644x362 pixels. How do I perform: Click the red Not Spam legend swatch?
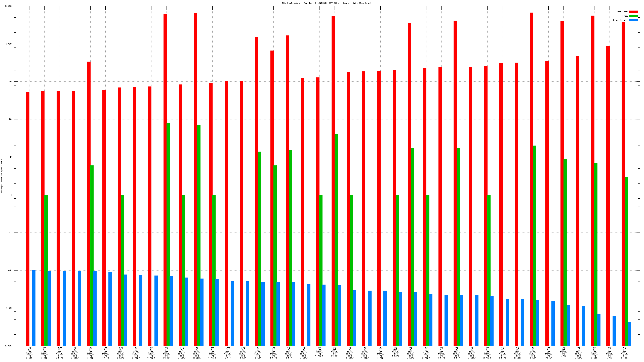tap(633, 12)
